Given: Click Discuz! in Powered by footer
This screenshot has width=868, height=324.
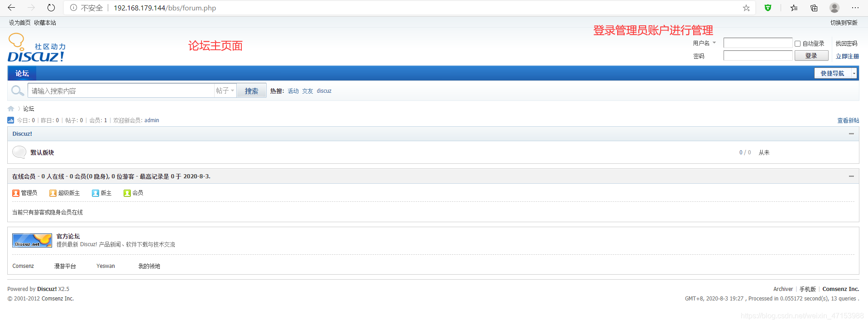Looking at the screenshot, I should [x=47, y=289].
